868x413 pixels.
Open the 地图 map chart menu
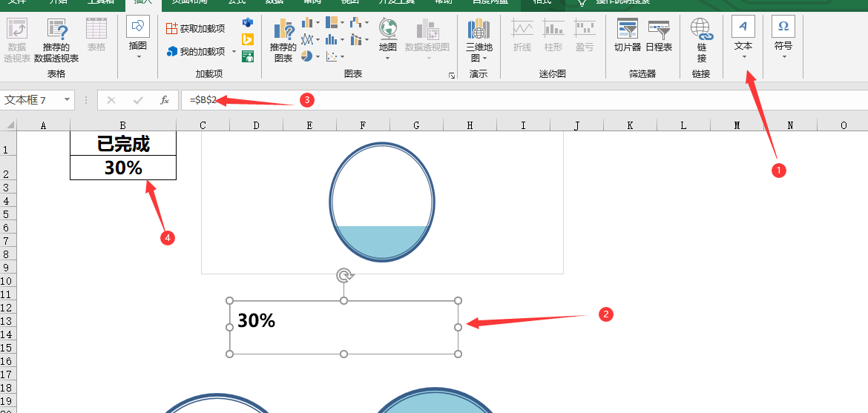coord(387,39)
